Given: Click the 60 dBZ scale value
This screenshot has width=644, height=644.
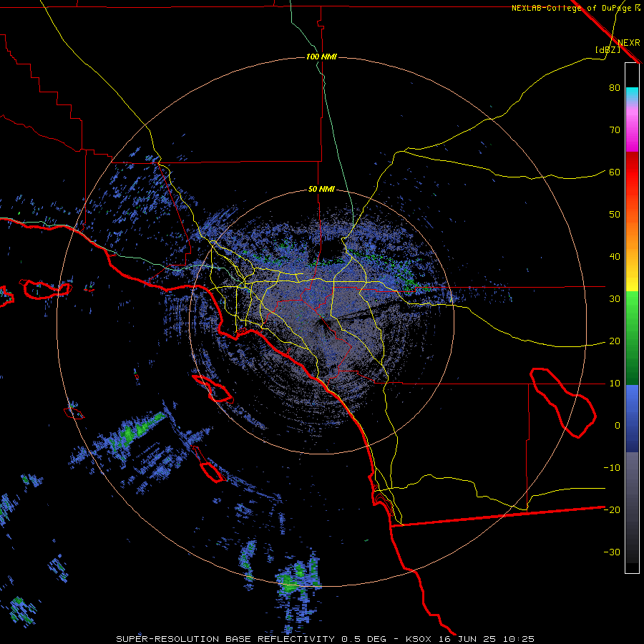Looking at the screenshot, I should click(615, 172).
